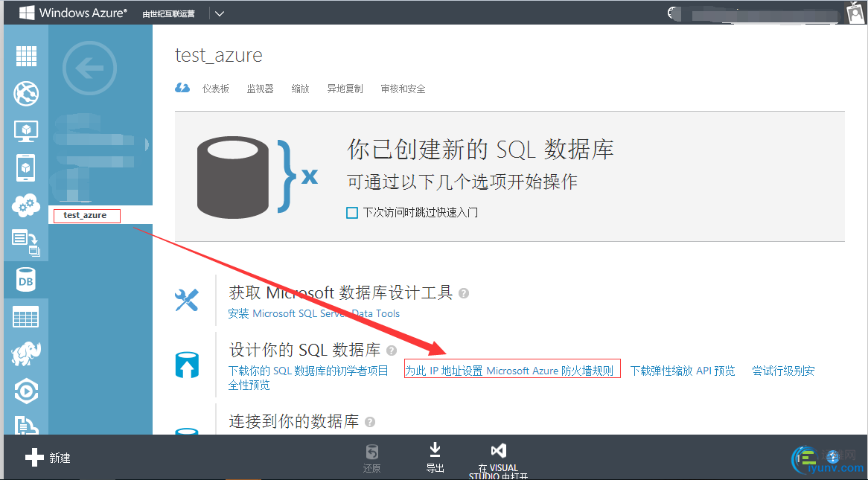Click the database upload arrow icon
Viewport: 868px width, 480px height.
click(x=187, y=365)
